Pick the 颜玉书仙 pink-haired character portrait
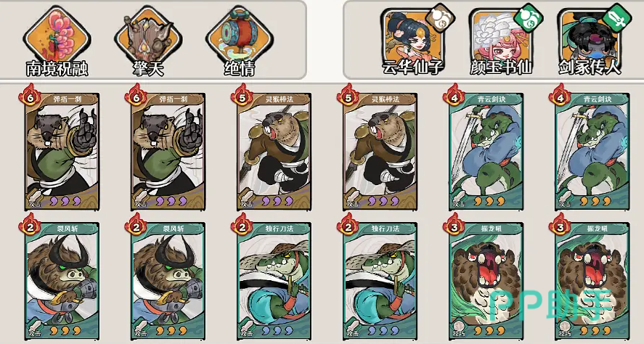Image resolution: width=644 pixels, height=344 pixels. point(500,36)
